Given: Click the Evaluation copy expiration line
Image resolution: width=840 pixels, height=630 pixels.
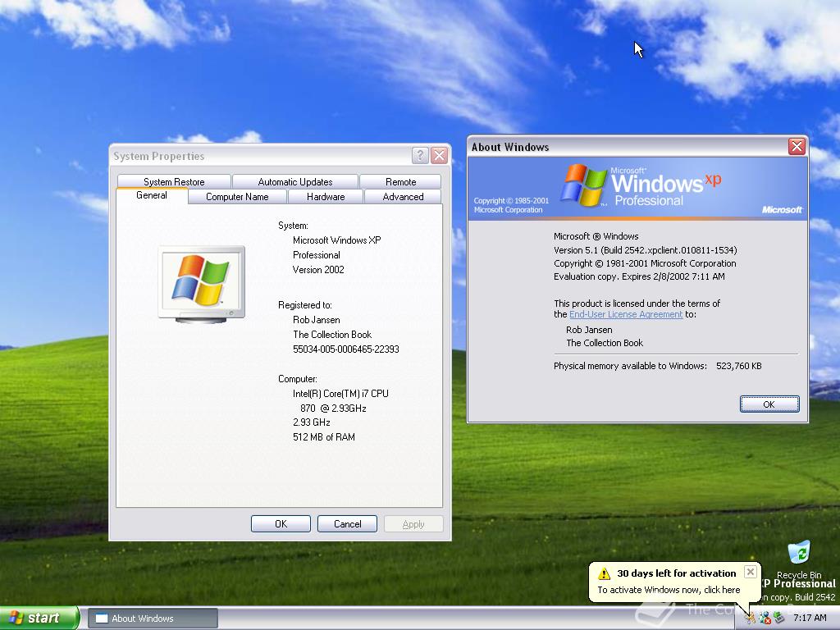Looking at the screenshot, I should (x=639, y=276).
